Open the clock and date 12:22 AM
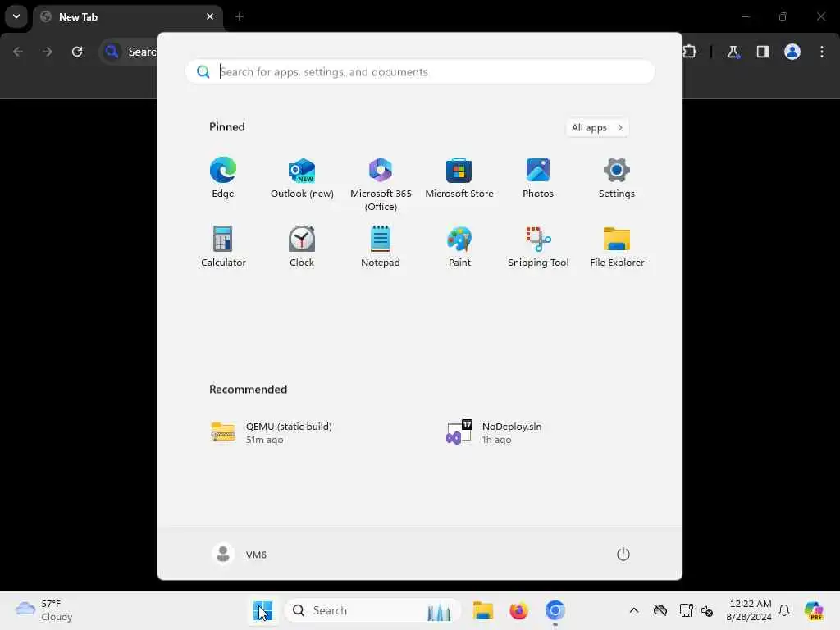The height and width of the screenshot is (630, 840). click(x=748, y=610)
